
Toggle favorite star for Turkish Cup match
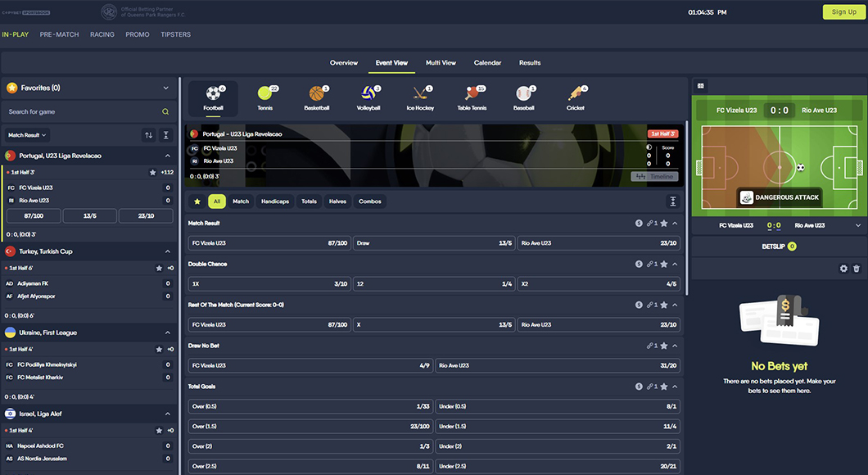pyautogui.click(x=160, y=268)
